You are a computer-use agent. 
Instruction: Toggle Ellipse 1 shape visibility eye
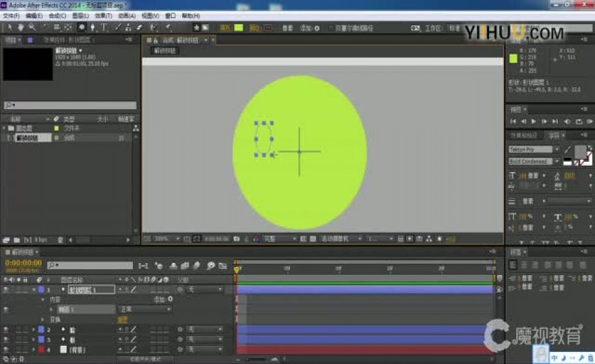[5, 310]
